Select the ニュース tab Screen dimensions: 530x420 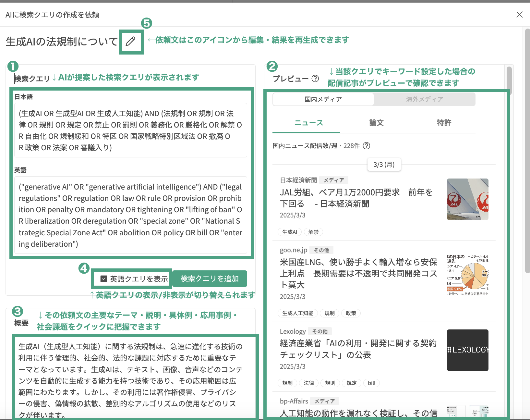pyautogui.click(x=308, y=123)
